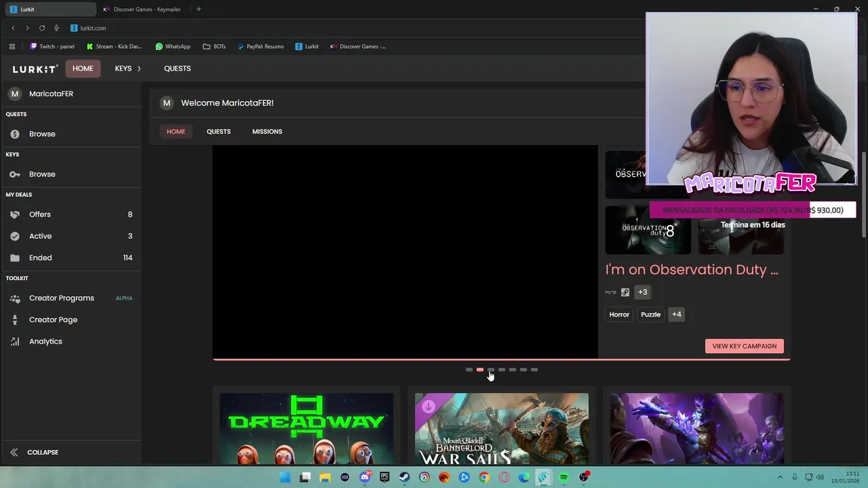Viewport: 868px width, 488px height.
Task: Open the Stream - Kick Dashboard bookmark
Action: (x=115, y=47)
